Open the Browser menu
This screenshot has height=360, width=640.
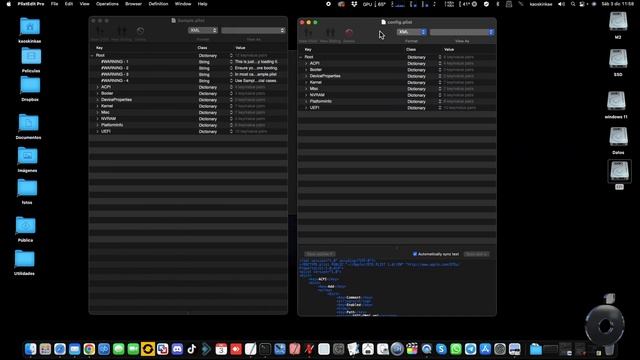[133, 4]
